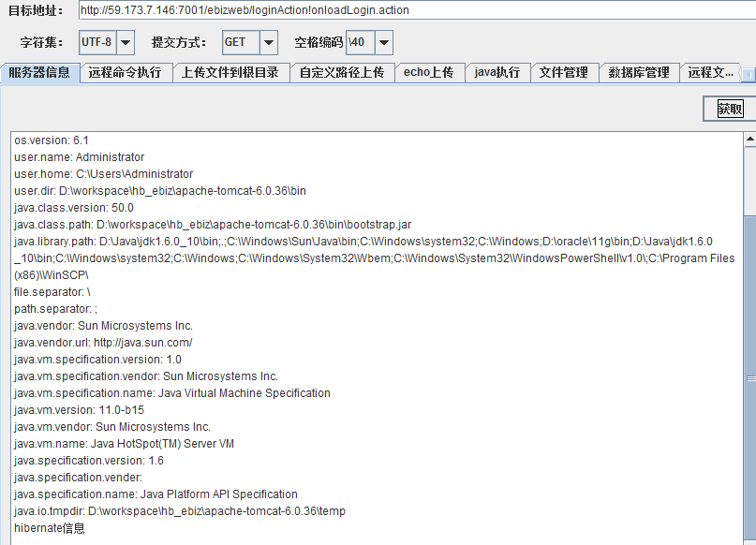This screenshot has width=756, height=545.
Task: Click the 'java.vm.specification.version: 1.0' line
Action: (97, 360)
